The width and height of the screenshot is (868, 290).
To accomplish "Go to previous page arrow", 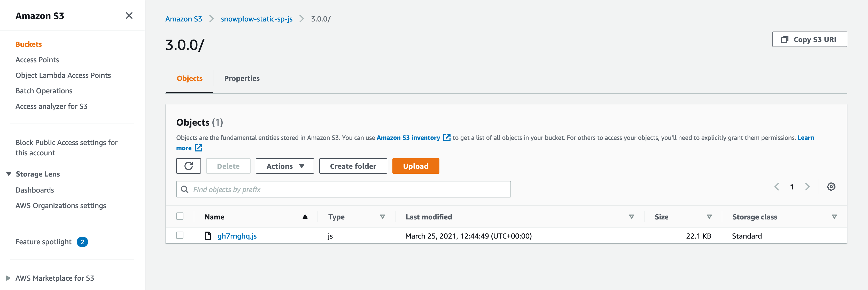I will click(x=777, y=187).
